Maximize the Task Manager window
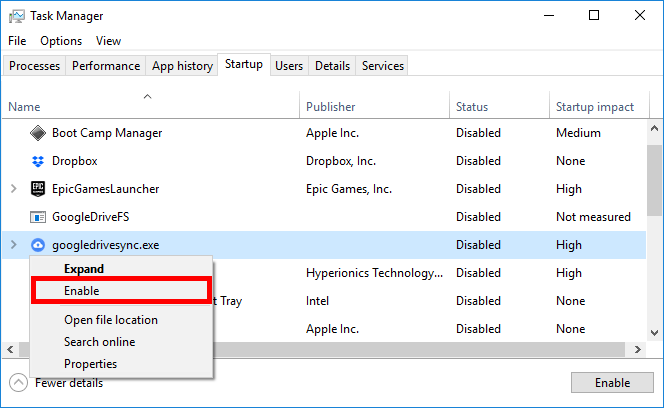664x408 pixels. (x=594, y=16)
